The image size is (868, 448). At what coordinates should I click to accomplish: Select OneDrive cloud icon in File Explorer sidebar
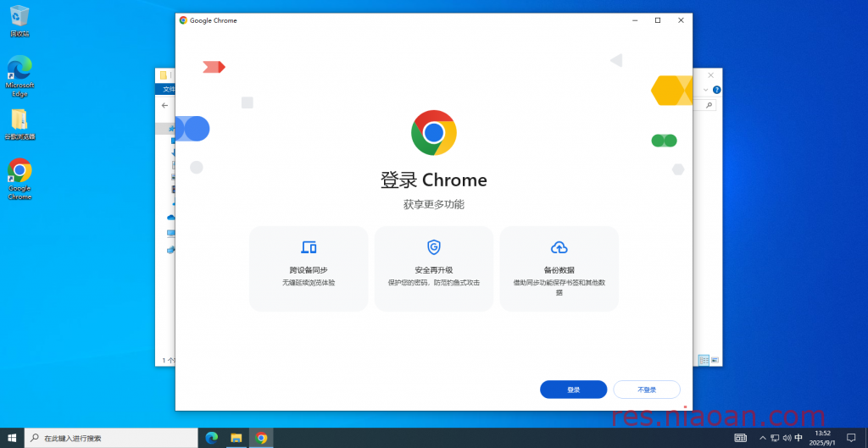tap(171, 218)
